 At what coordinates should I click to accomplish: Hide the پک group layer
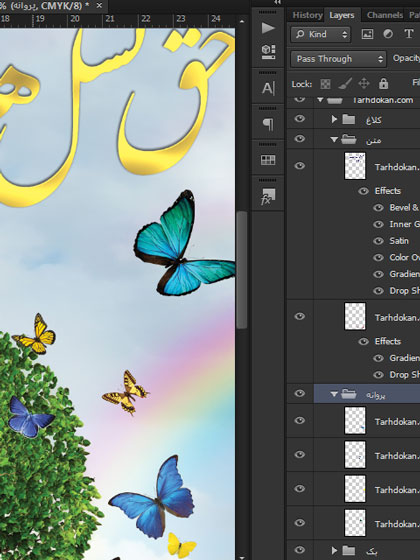pos(300,550)
